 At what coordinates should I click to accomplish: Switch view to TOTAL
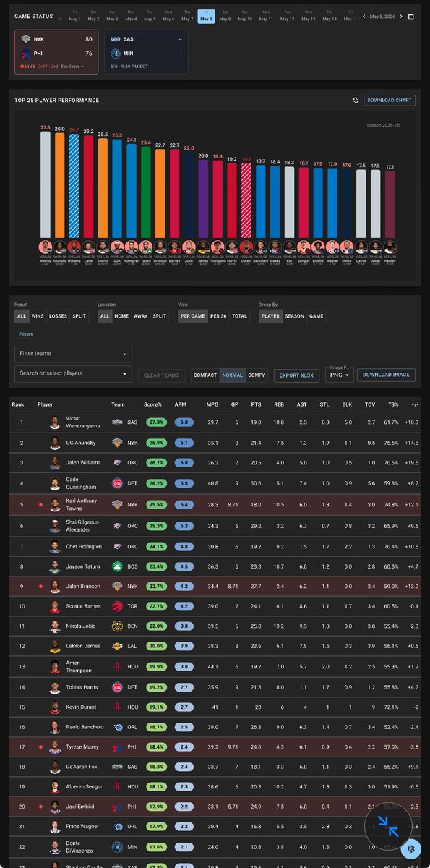click(239, 316)
